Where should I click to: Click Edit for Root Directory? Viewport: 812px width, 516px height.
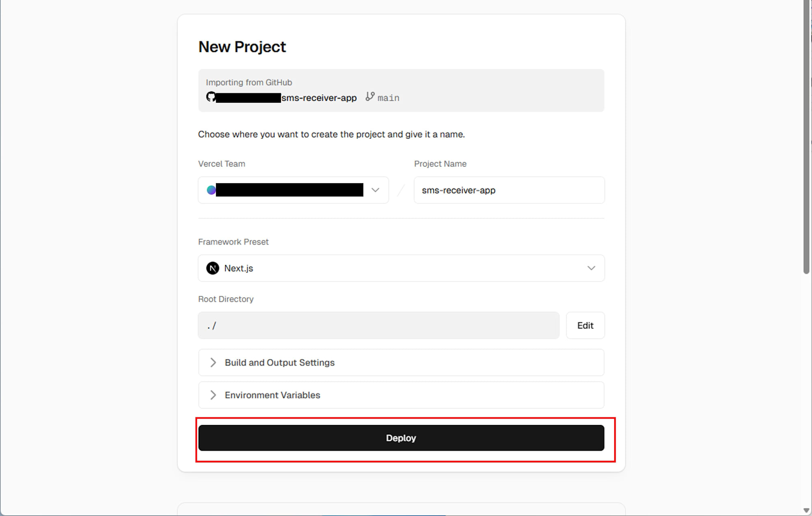pyautogui.click(x=585, y=326)
